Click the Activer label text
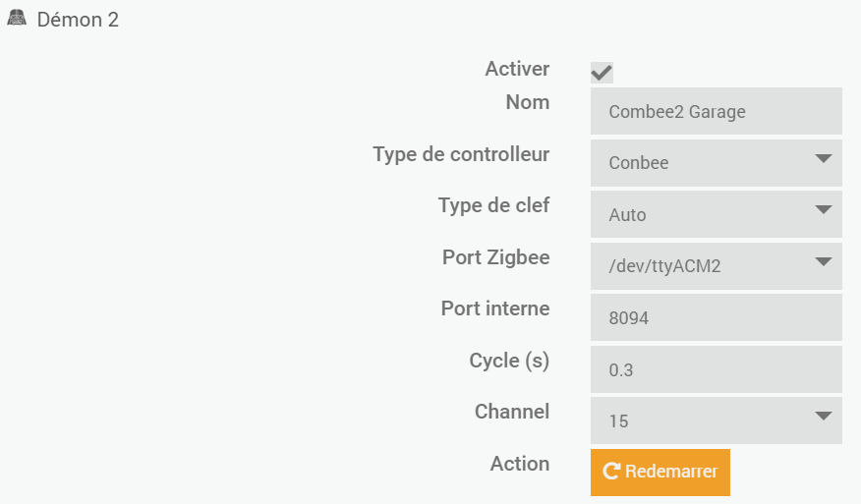Image resolution: width=861 pixels, height=504 pixels. [x=517, y=69]
